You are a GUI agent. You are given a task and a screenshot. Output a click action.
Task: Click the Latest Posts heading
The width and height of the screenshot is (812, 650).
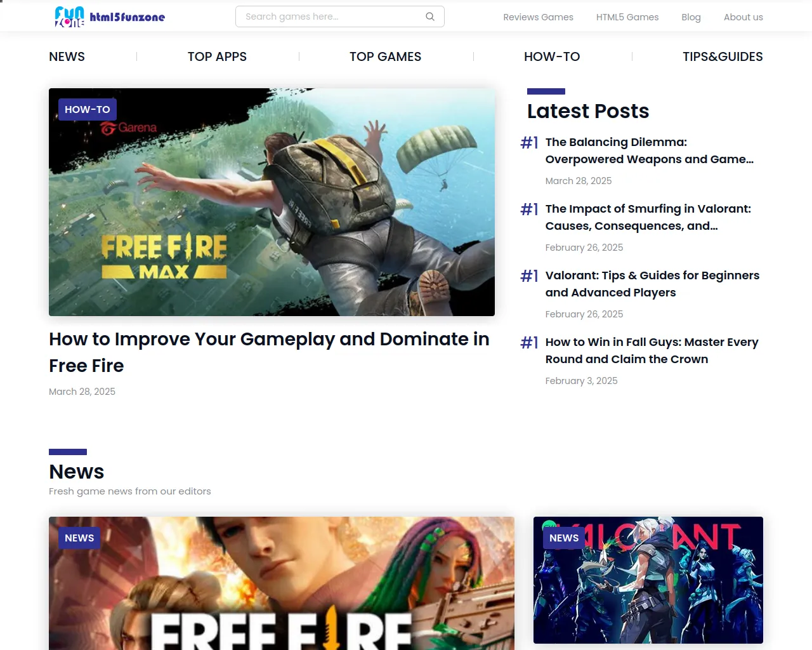[x=588, y=111]
